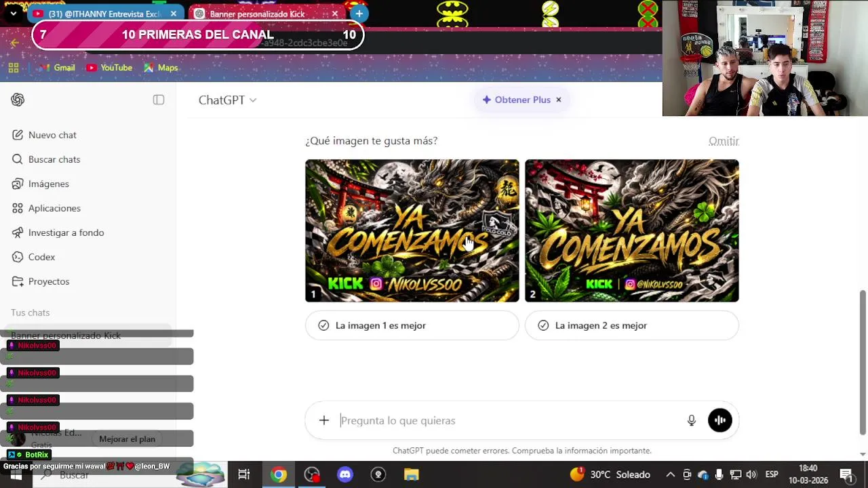Choose La imagen 1 es mejor
The image size is (868, 488).
[x=412, y=325]
